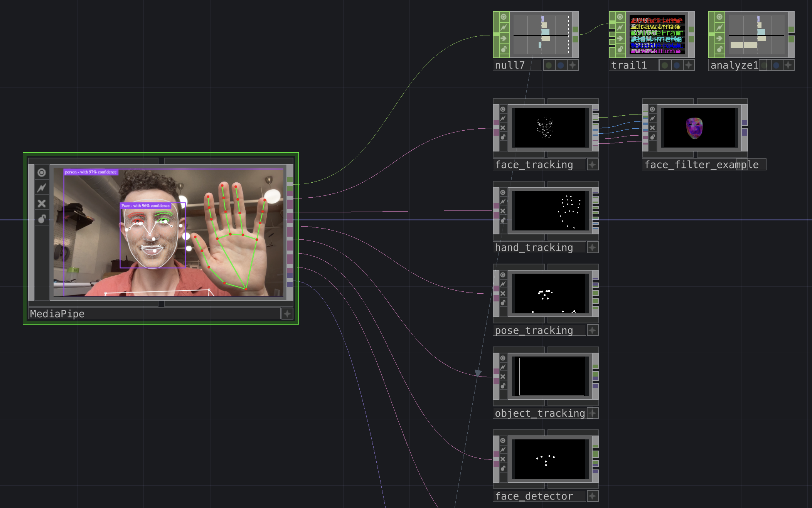Activate the MediaPipe viewer-active plus button

click(287, 314)
